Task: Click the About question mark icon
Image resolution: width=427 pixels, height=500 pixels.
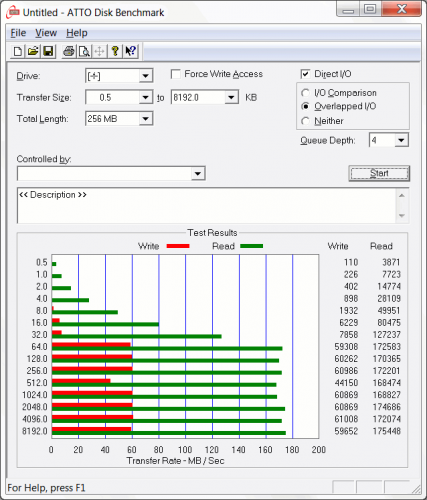Action: click(115, 52)
